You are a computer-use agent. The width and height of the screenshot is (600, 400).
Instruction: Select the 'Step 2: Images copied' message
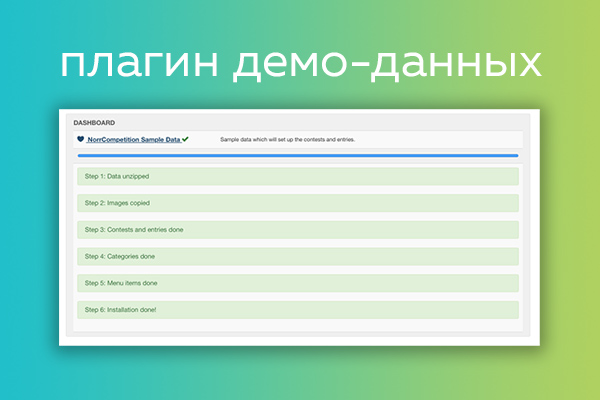[298, 203]
